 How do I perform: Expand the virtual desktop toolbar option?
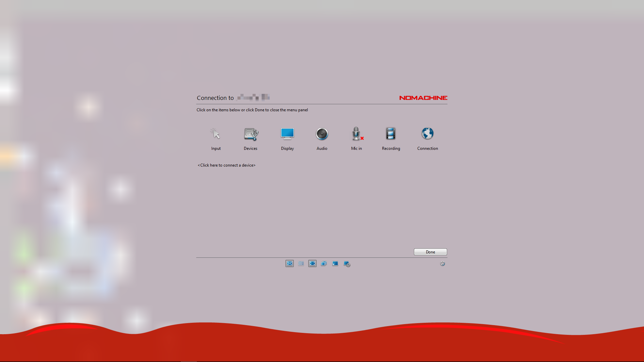(x=347, y=263)
